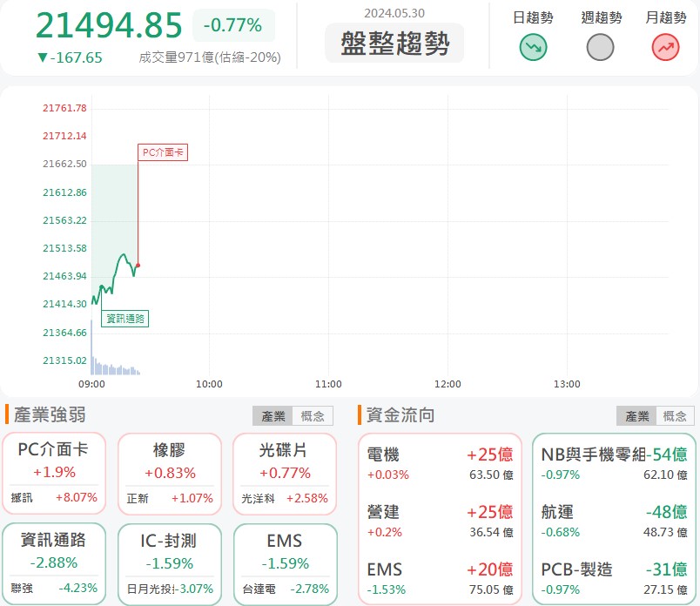Click the index value 21494.85
This screenshot has width=700, height=606.
point(109,25)
